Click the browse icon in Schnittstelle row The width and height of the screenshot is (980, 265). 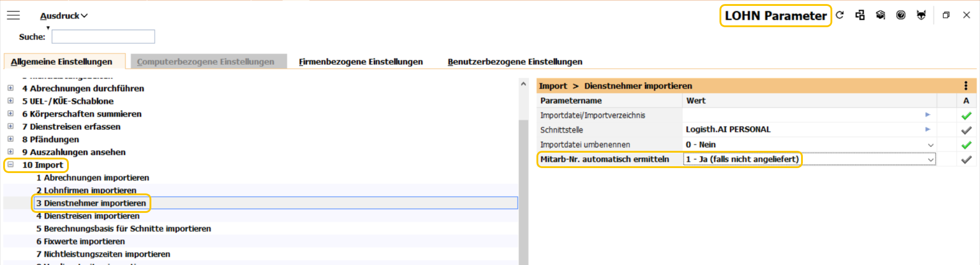(927, 130)
